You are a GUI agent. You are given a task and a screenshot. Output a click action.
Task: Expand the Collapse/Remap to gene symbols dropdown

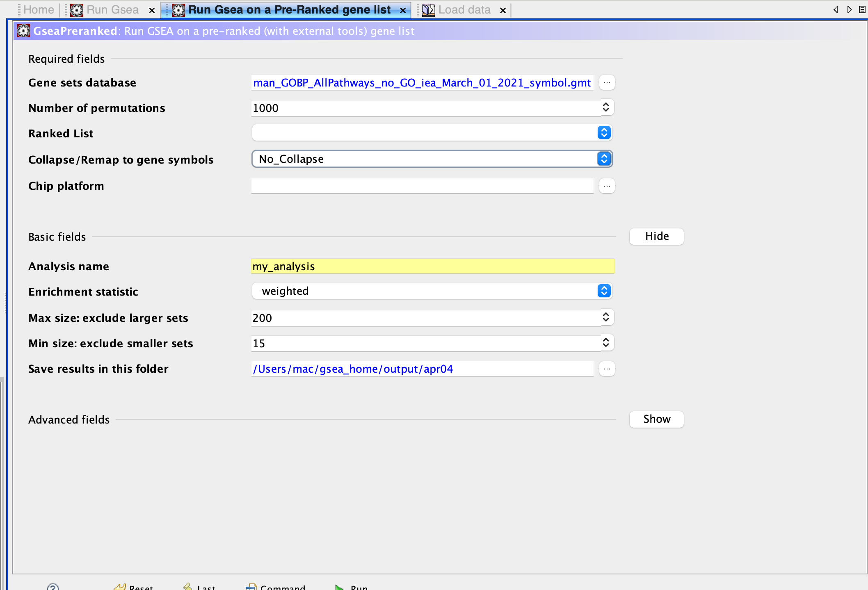coord(604,159)
